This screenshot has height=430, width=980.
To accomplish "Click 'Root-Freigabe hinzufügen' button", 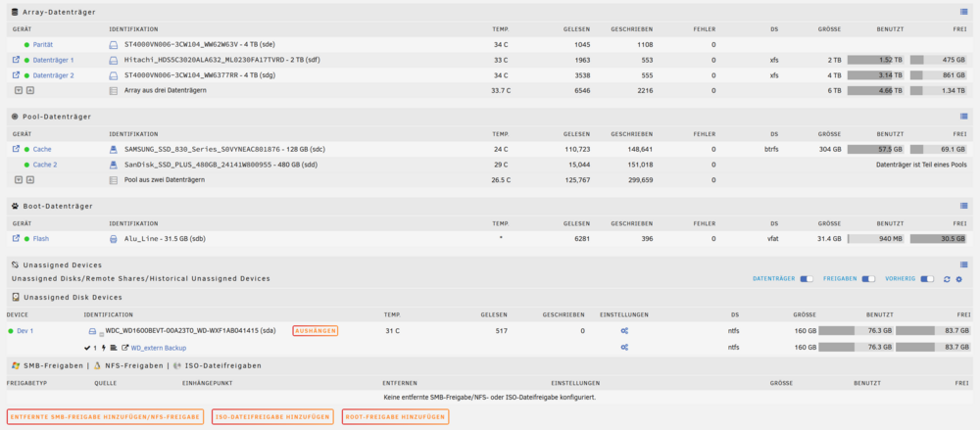I will click(x=395, y=416).
